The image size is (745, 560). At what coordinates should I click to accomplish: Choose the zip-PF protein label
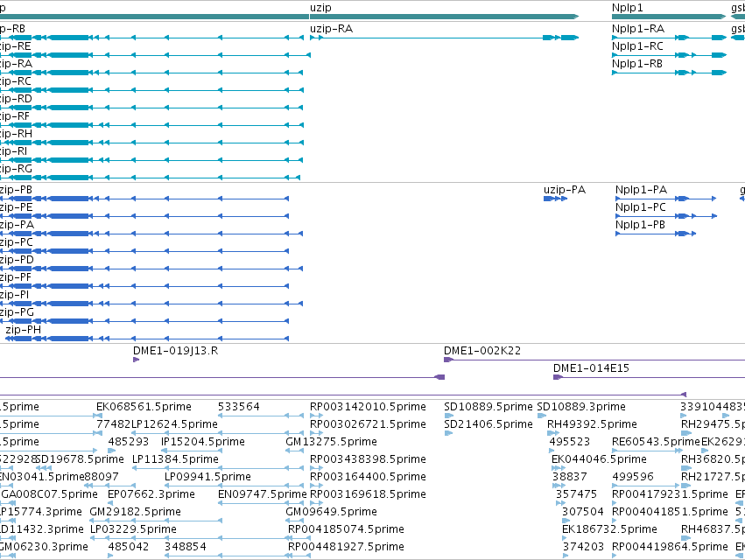[16, 277]
